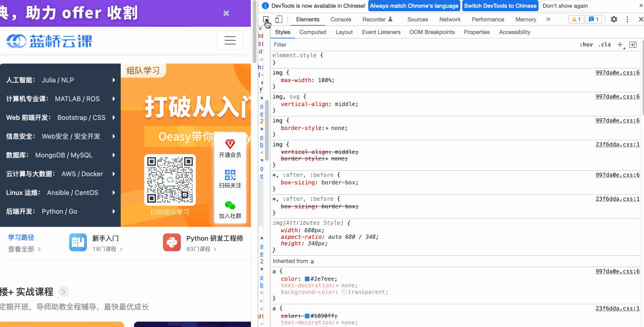Click the 加入社群 WeChat icon
The width and height of the screenshot is (644, 327).
pyautogui.click(x=230, y=205)
